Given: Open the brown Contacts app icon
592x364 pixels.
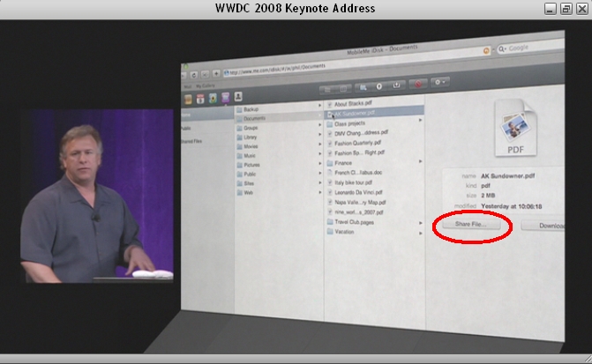Looking at the screenshot, I should point(188,100).
